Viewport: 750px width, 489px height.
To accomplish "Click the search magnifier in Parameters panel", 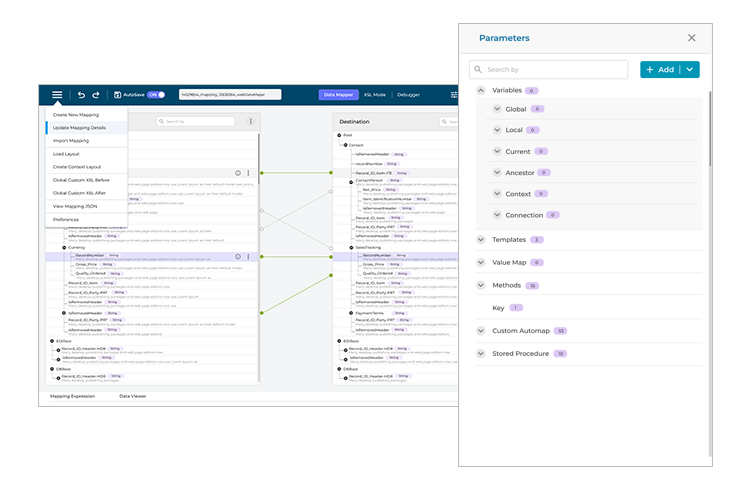I will tap(479, 70).
